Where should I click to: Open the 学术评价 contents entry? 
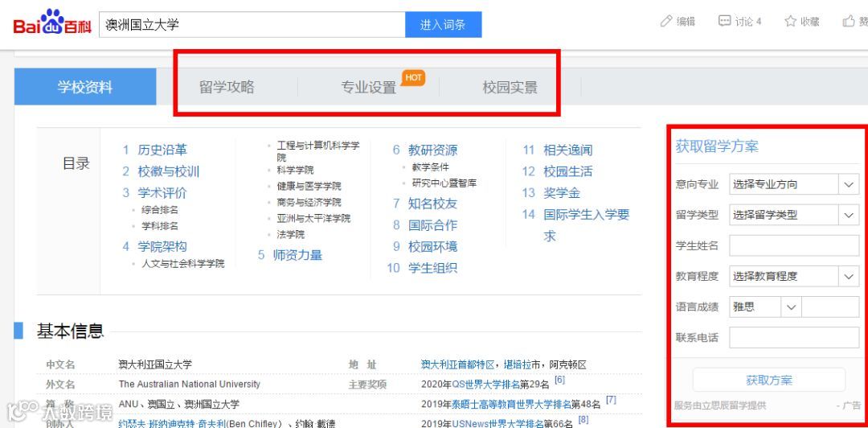[162, 193]
